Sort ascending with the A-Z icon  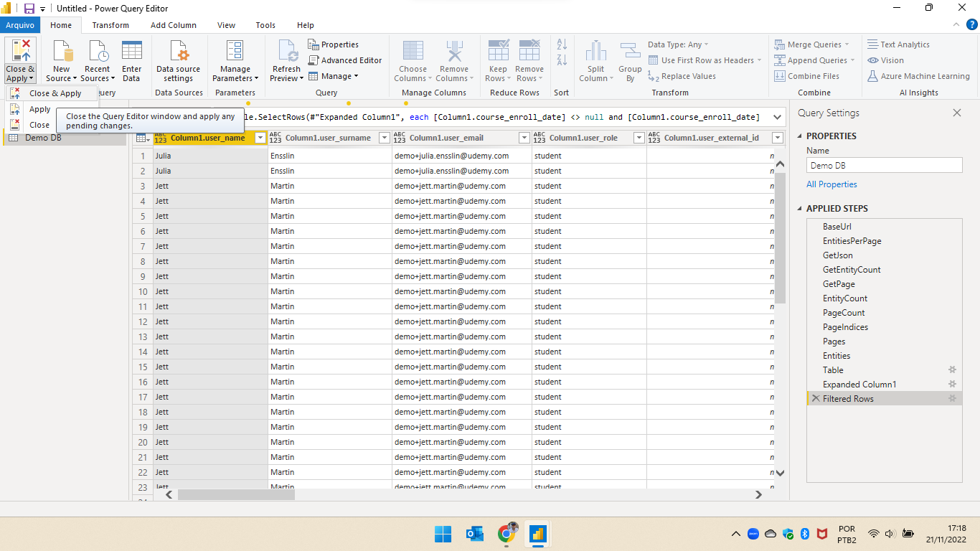click(x=562, y=44)
